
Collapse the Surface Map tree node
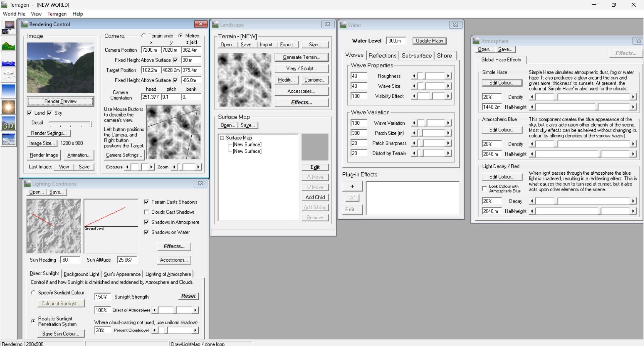coord(222,138)
